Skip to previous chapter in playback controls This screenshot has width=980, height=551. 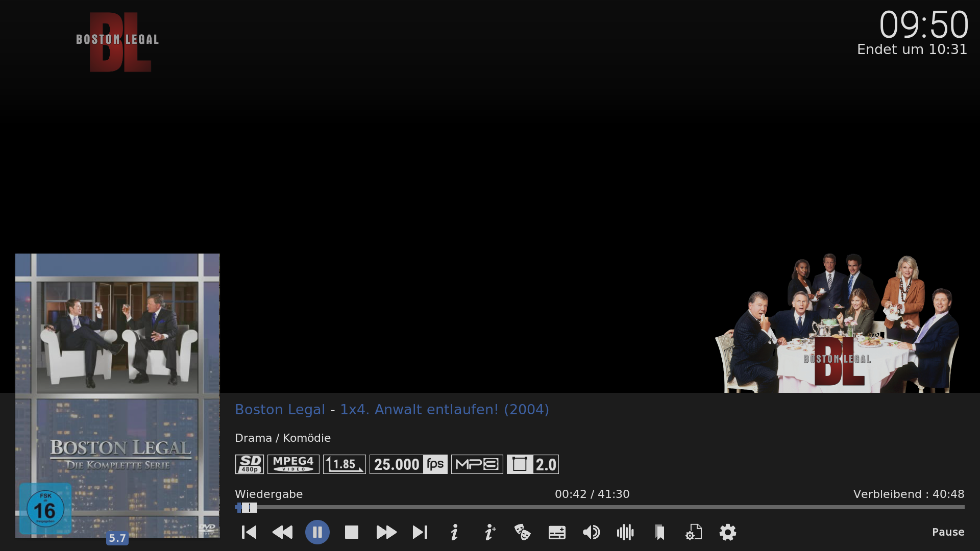(x=249, y=532)
